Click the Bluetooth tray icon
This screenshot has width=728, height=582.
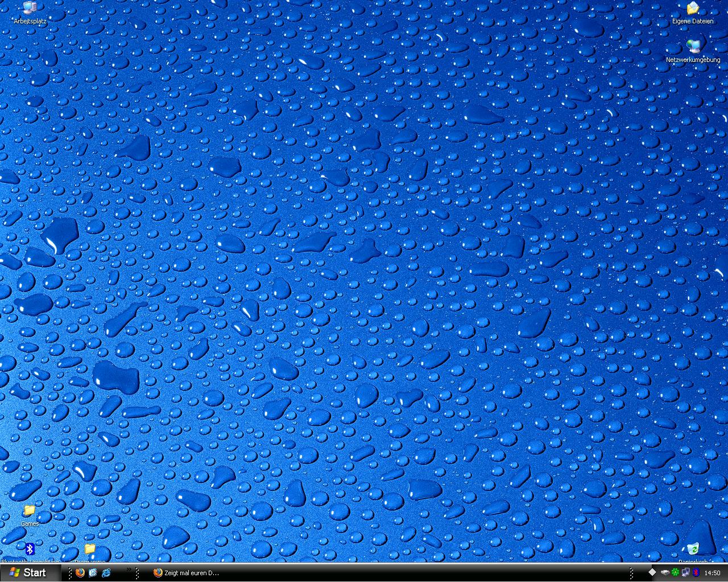pos(695,573)
